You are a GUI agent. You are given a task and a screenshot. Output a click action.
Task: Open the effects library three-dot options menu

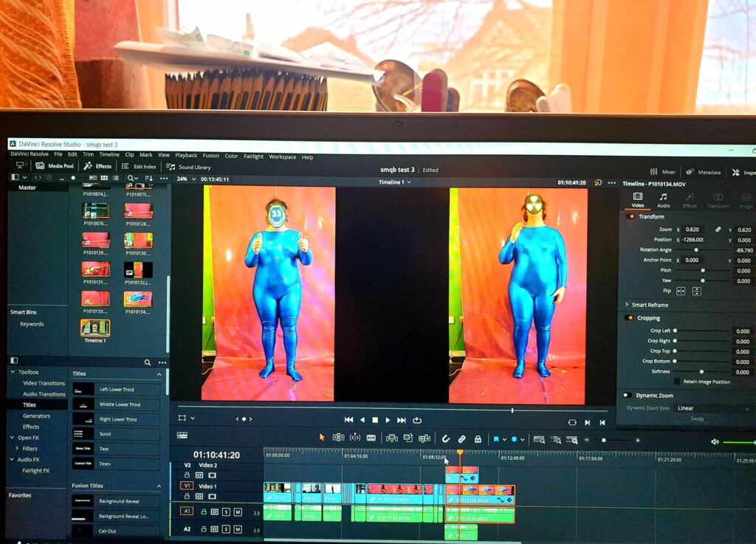[162, 362]
